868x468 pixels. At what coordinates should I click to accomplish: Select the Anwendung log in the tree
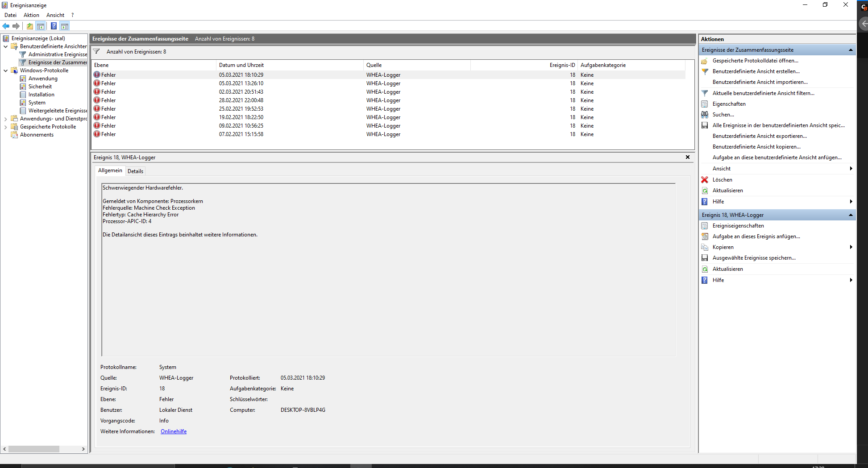(43, 79)
